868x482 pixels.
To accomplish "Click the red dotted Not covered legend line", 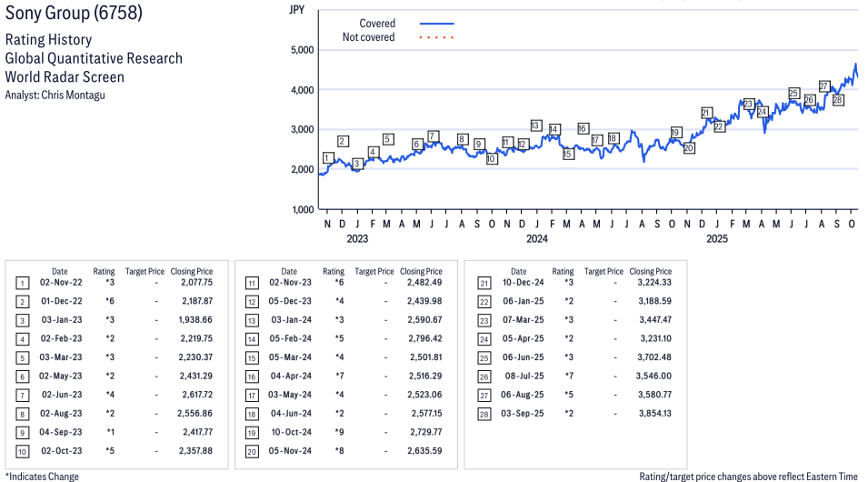I will [437, 37].
